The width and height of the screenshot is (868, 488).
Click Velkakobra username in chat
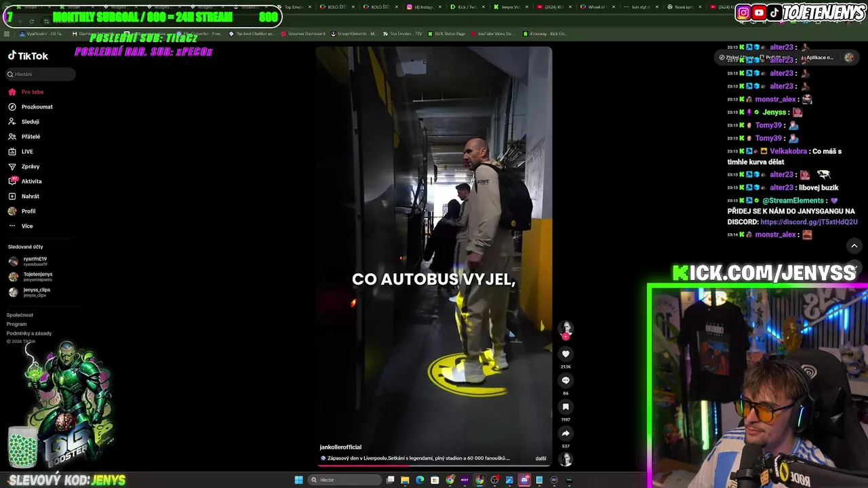click(x=789, y=151)
